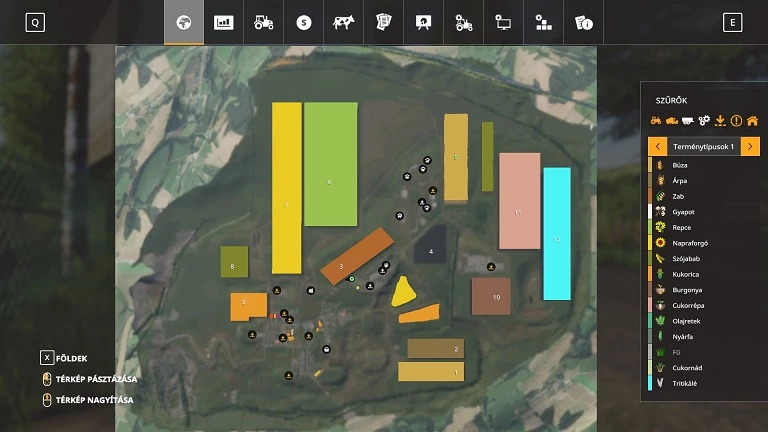Go to previous Terménytípusok filter page
The width and height of the screenshot is (768, 432).
[x=657, y=147]
